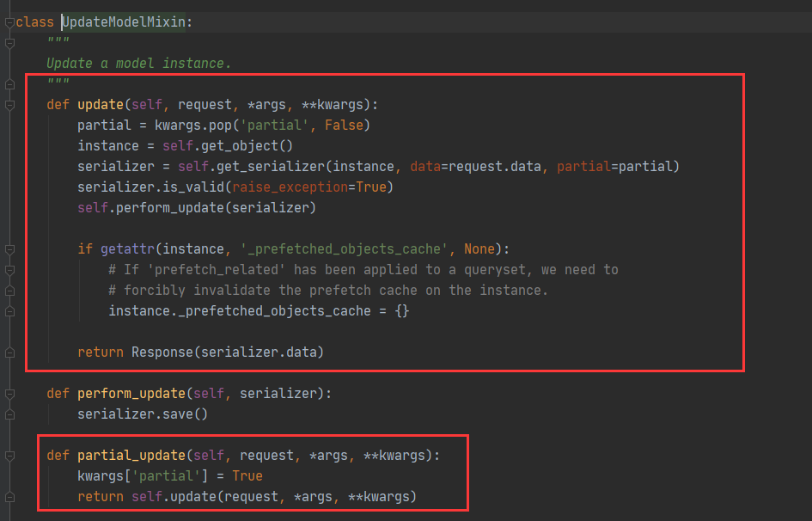The height and width of the screenshot is (521, 812).
Task: Click the '_prefetched_objects_cache' string literal
Action: pyautogui.click(x=344, y=249)
